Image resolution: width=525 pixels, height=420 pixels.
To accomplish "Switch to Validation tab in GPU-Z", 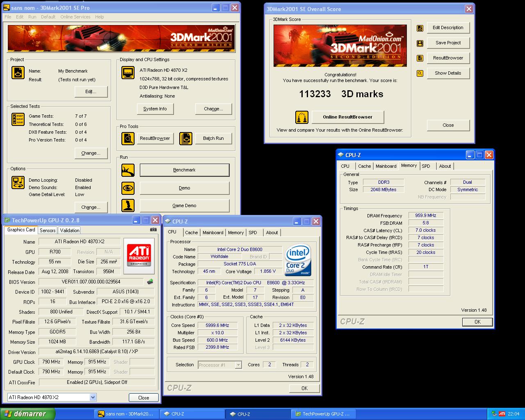I will [x=70, y=231].
